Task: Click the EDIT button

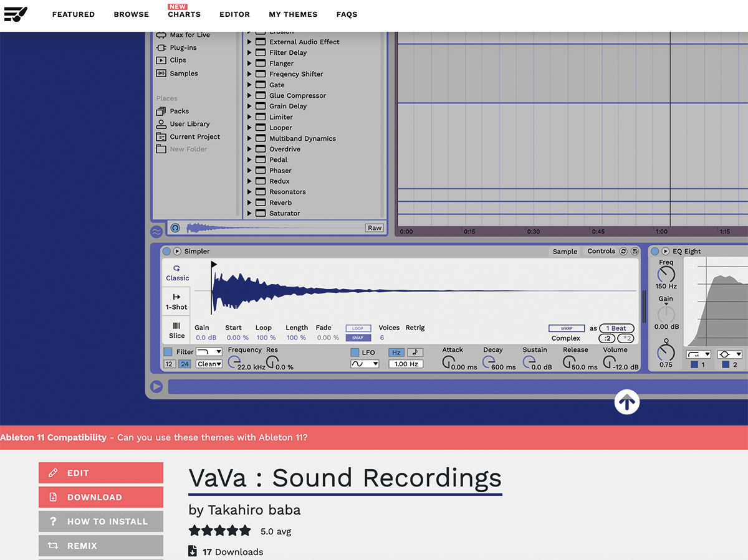Action: (101, 473)
